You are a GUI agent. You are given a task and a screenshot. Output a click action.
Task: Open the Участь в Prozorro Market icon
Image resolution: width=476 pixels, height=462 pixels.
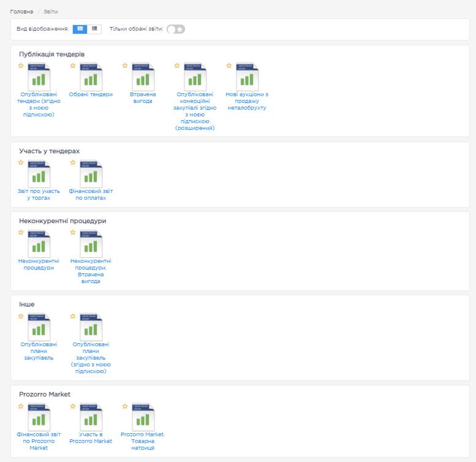pos(91,418)
